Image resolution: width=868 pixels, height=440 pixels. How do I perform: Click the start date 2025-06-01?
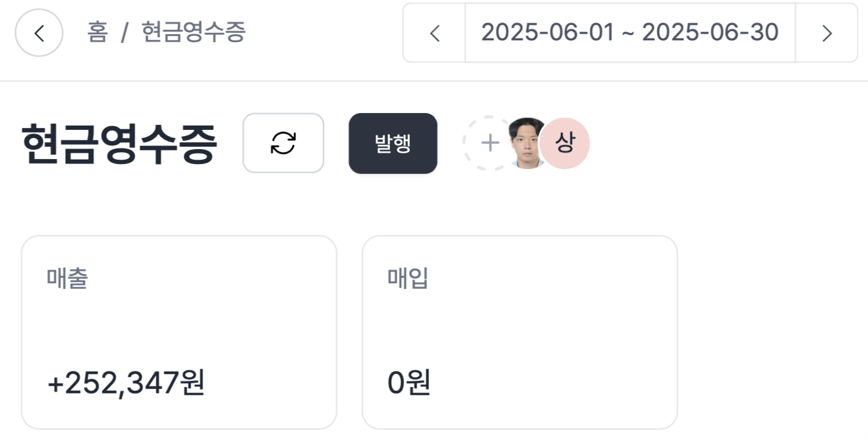pyautogui.click(x=547, y=33)
